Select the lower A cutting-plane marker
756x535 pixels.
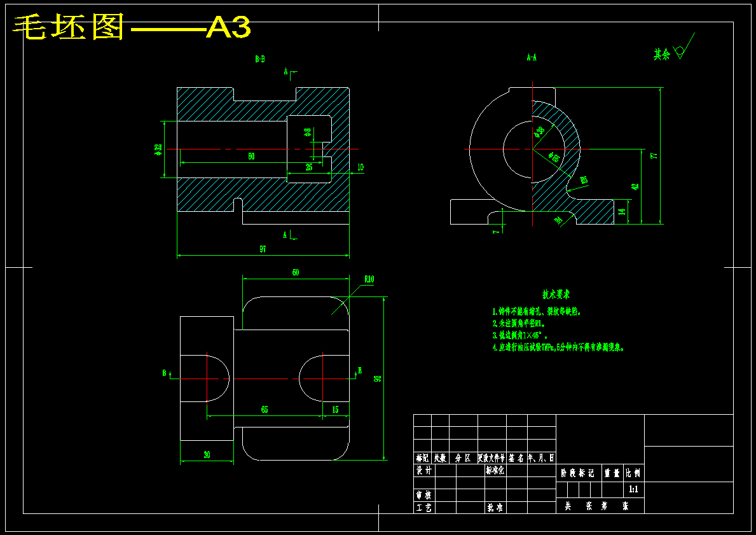pyautogui.click(x=290, y=235)
